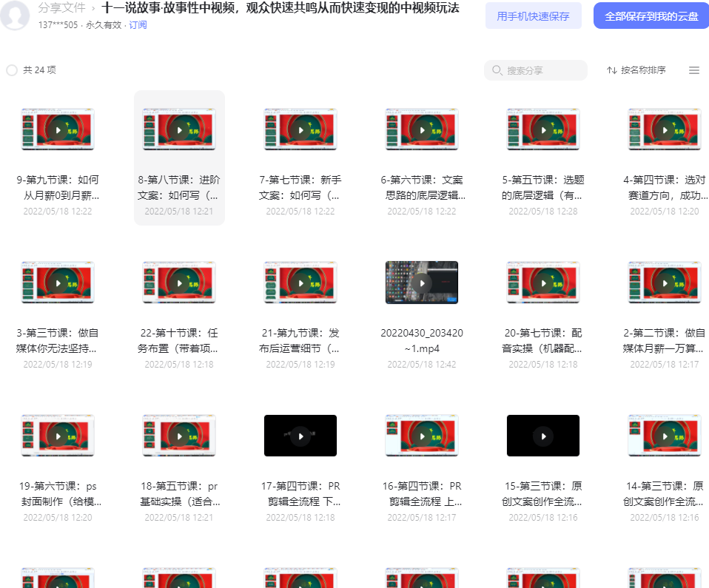The height and width of the screenshot is (588, 709).
Task: Play video 14-第三节课 thumbnail
Action: [x=665, y=436]
